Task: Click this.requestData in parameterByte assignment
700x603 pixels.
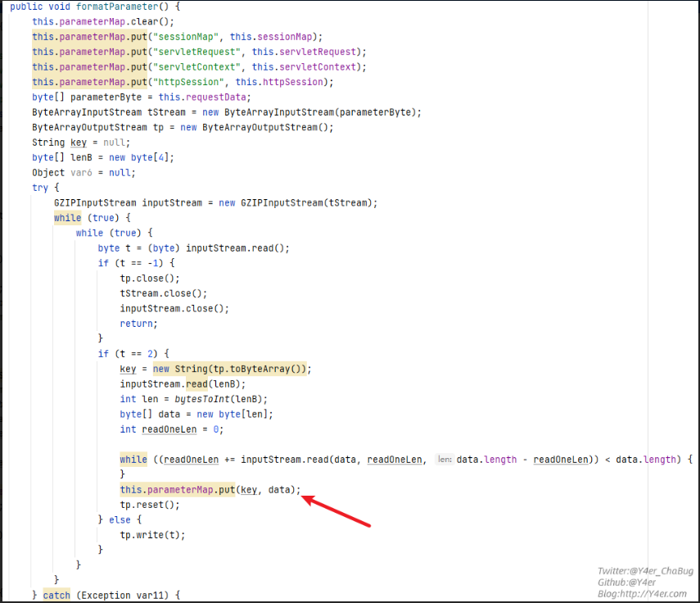Action: (x=203, y=97)
